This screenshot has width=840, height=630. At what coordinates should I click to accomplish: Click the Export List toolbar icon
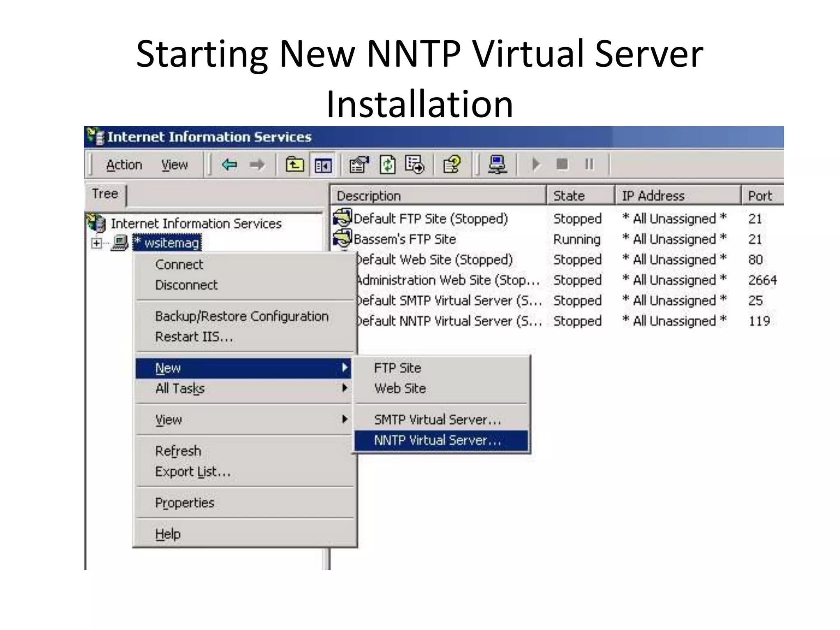click(415, 165)
